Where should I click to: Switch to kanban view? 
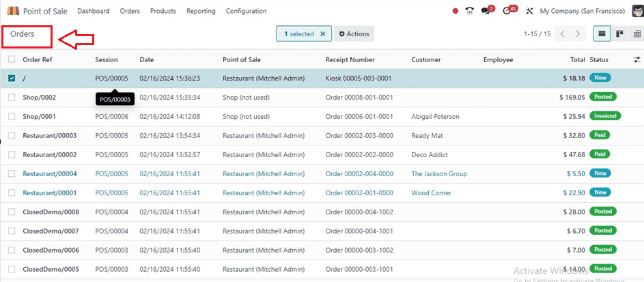tap(619, 34)
